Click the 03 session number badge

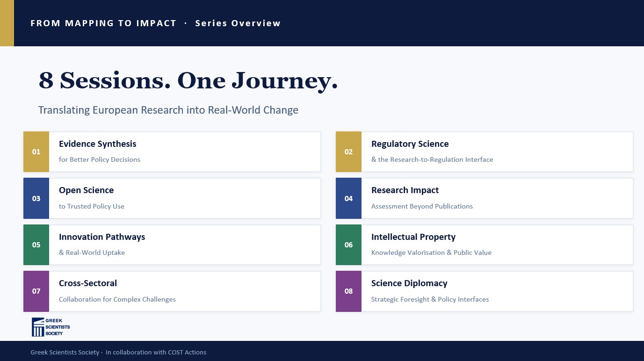[36, 198]
